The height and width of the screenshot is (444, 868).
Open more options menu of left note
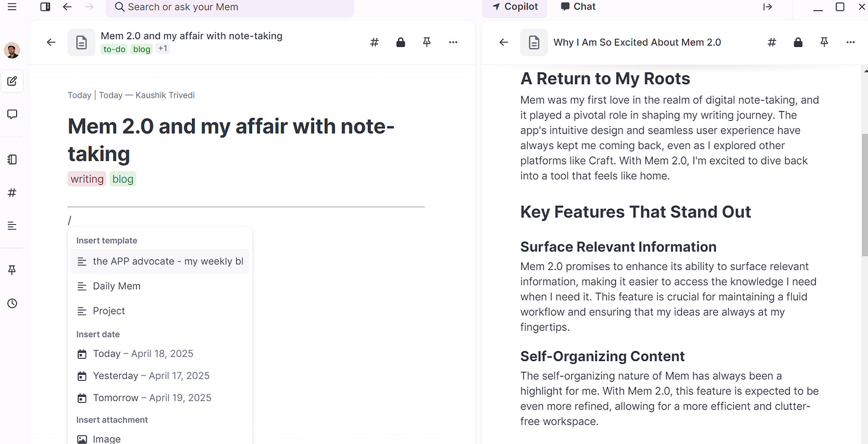(x=453, y=42)
